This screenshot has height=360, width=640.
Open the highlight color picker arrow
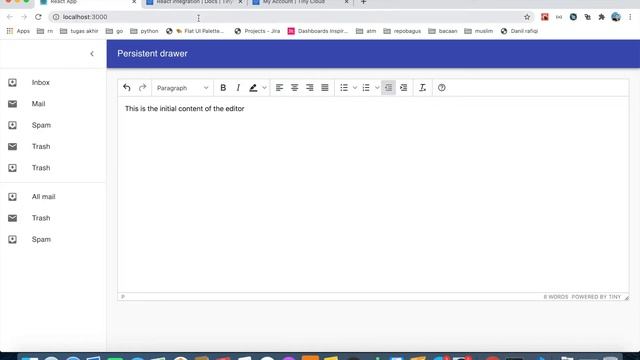point(264,88)
